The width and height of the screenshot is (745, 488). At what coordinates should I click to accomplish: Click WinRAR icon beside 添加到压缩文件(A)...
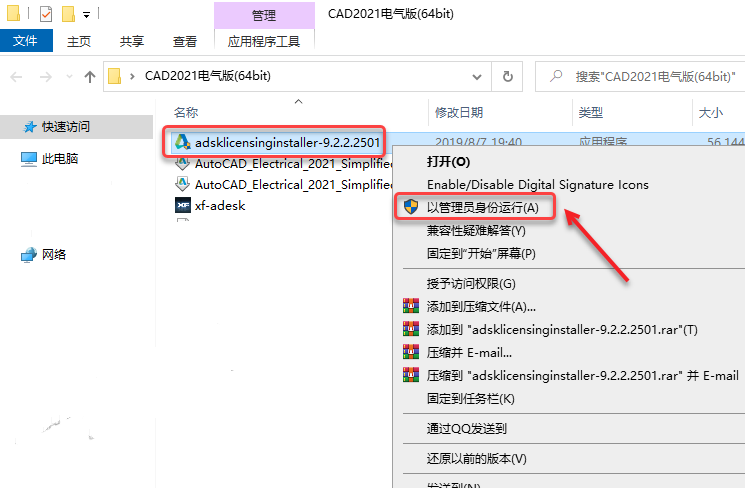click(411, 306)
